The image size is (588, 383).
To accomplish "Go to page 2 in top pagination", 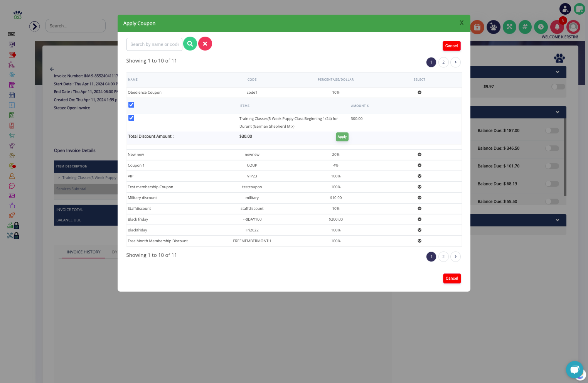I will point(443,62).
